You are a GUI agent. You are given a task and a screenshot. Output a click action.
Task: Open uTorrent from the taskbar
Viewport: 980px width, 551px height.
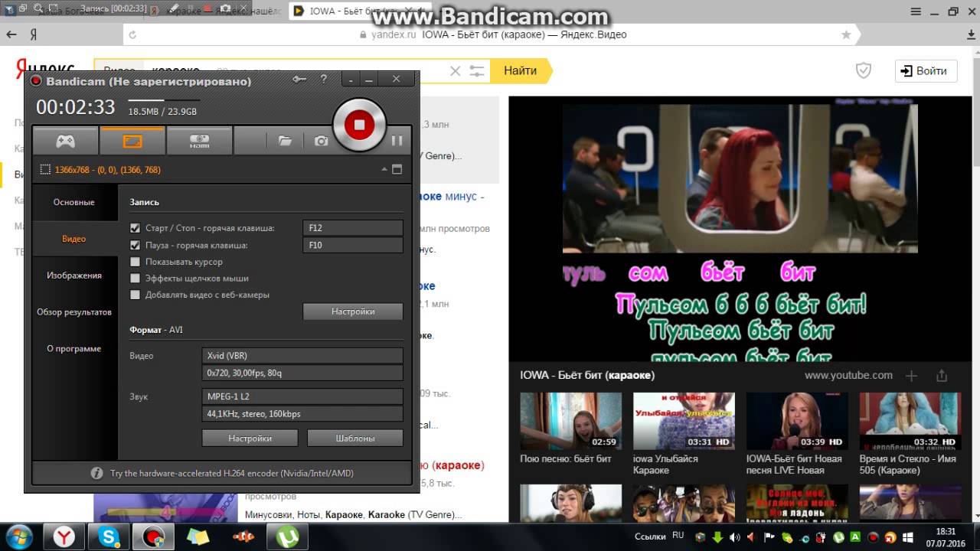pyautogui.click(x=289, y=536)
